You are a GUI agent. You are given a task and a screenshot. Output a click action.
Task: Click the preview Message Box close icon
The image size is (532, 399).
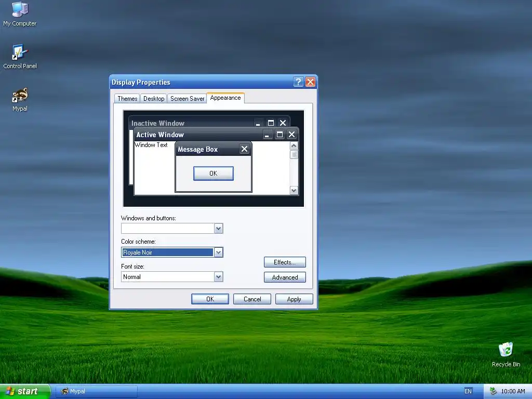(244, 149)
